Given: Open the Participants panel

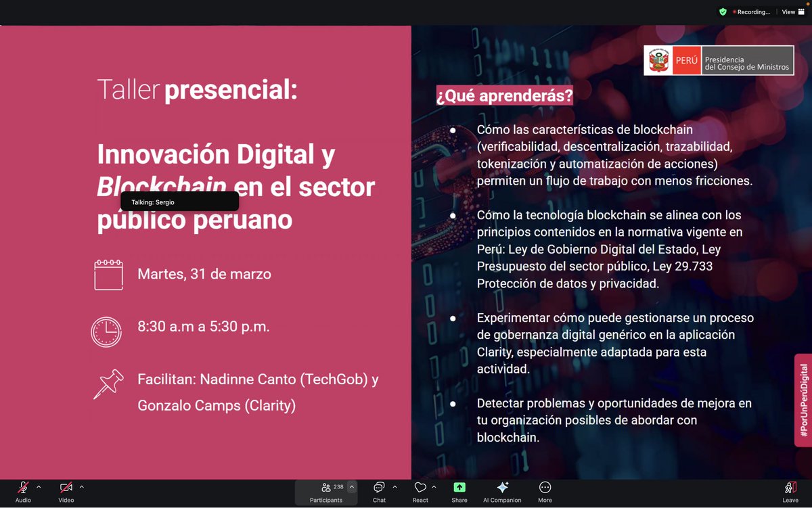Looking at the screenshot, I should pos(326,492).
